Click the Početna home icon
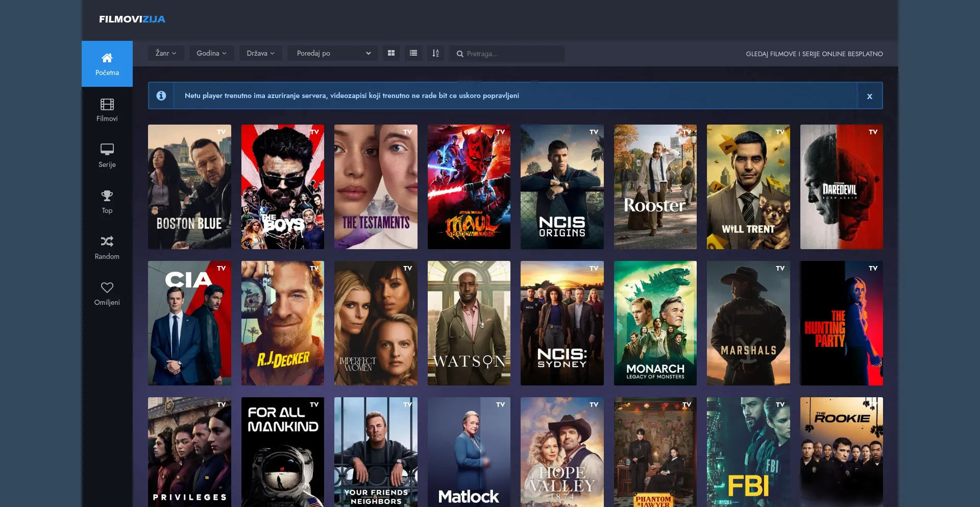The image size is (980, 507). pyautogui.click(x=107, y=58)
